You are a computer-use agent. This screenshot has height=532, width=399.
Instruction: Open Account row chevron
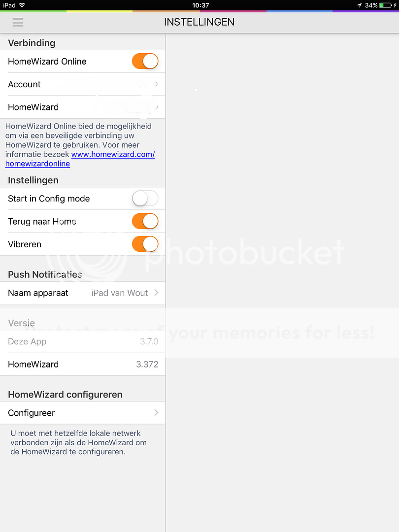[x=157, y=84]
